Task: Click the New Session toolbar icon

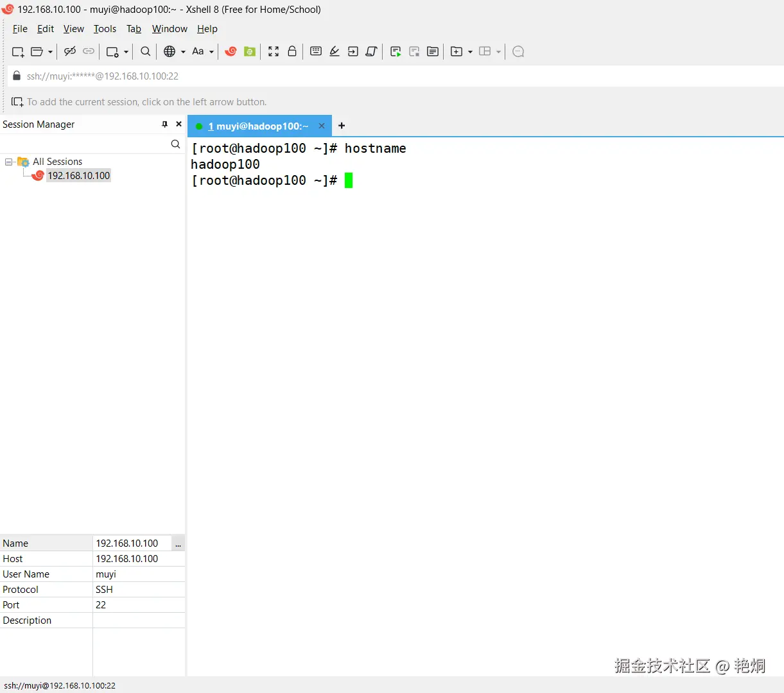Action: [18, 52]
